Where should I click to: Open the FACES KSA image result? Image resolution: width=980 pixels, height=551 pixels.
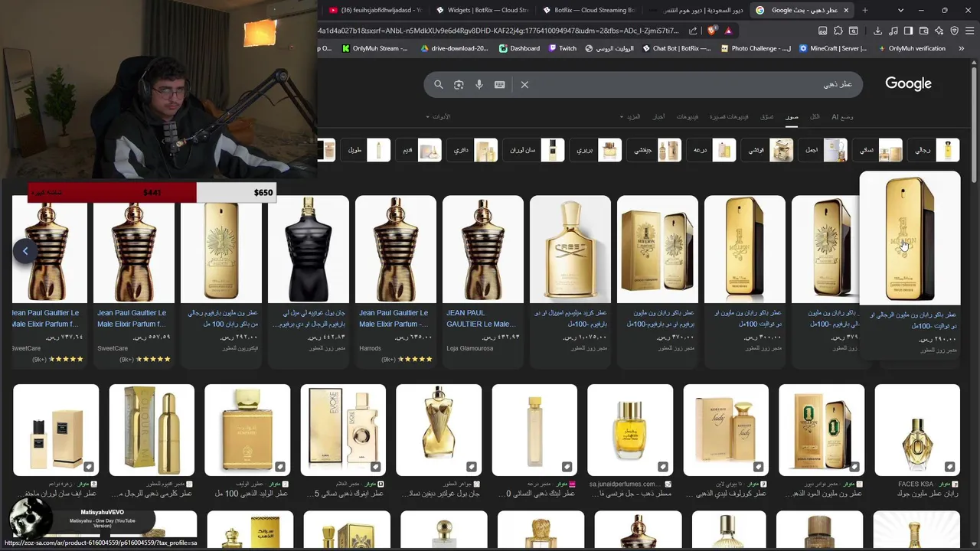[x=916, y=430]
